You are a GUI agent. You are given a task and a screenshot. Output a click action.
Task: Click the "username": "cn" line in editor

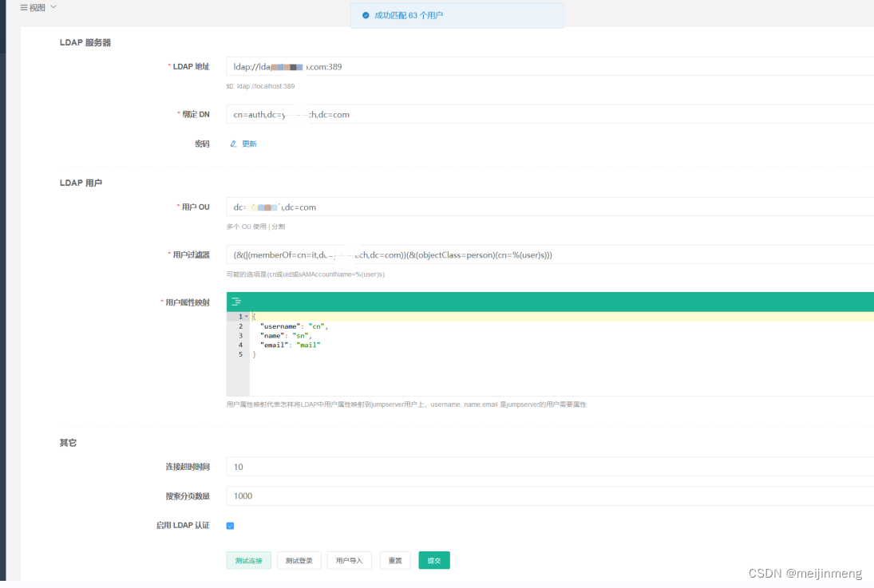point(294,326)
